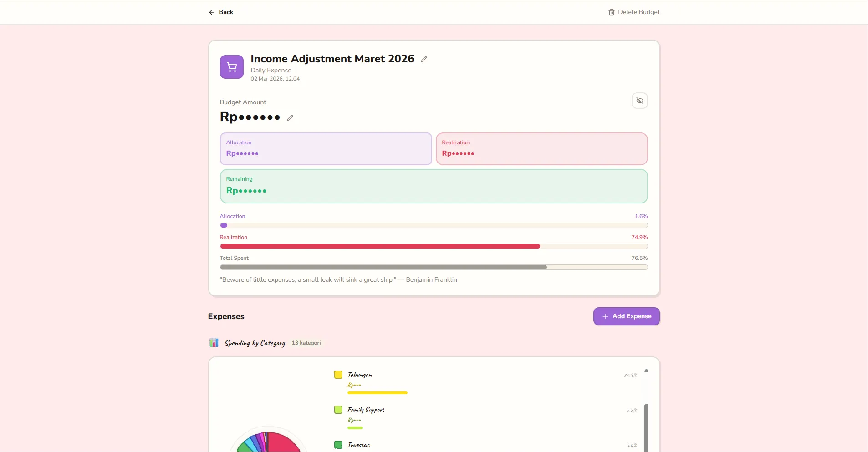The image size is (868, 452).
Task: Edit the budget amount with pencil icon
Action: tap(290, 118)
